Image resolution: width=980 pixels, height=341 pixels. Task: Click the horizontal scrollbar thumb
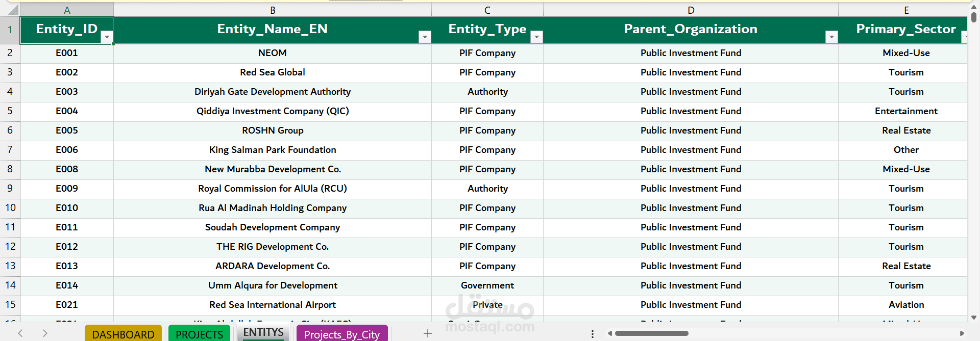pyautogui.click(x=651, y=333)
